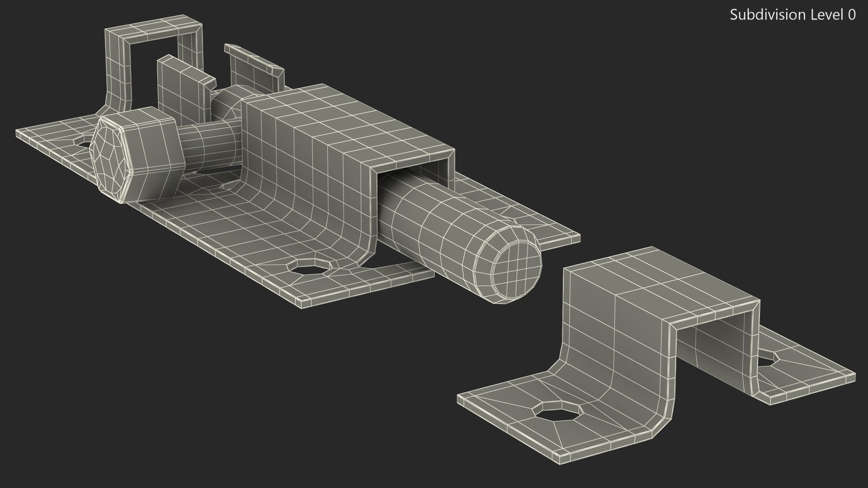
Task: Click the screw hole on strike plate rear flange
Action: pos(765,361)
